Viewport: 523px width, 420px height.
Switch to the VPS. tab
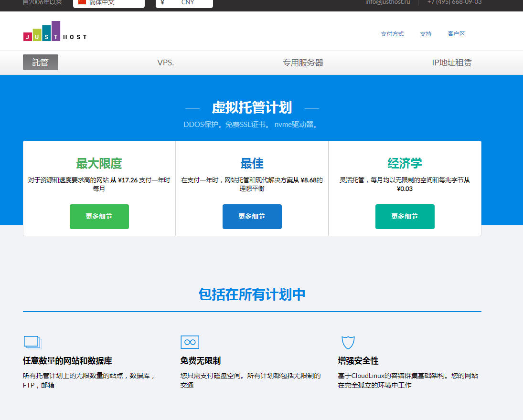165,62
